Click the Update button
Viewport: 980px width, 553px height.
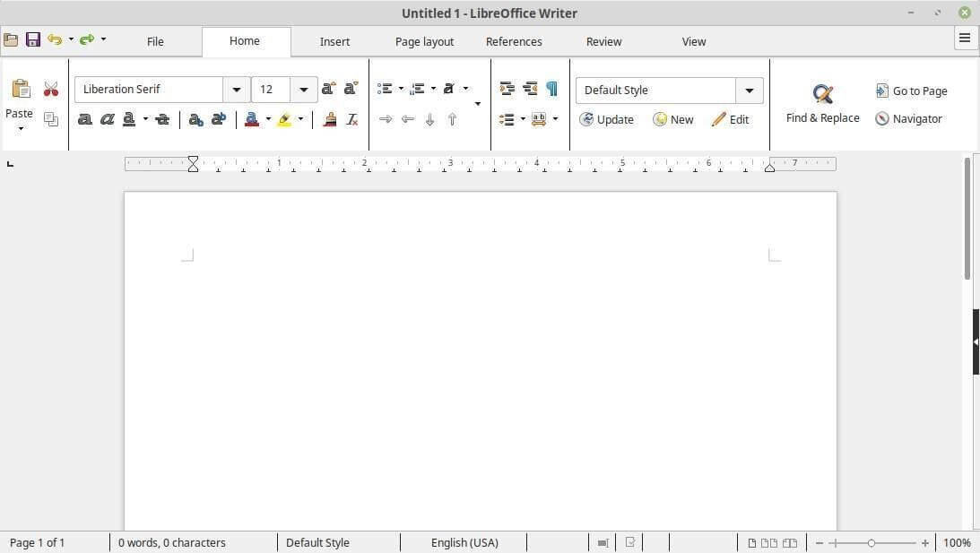pyautogui.click(x=608, y=119)
